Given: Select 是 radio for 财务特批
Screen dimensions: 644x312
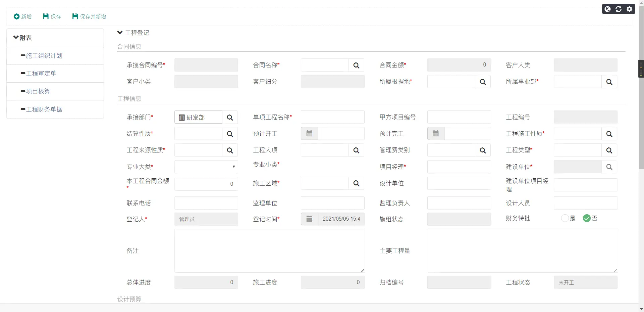Looking at the screenshot, I should [565, 218].
